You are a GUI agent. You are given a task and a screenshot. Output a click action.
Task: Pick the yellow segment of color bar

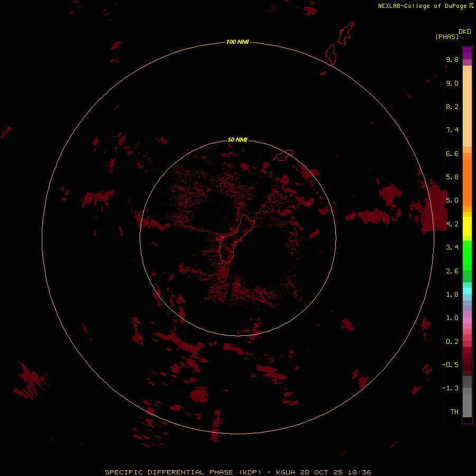pyautogui.click(x=467, y=226)
